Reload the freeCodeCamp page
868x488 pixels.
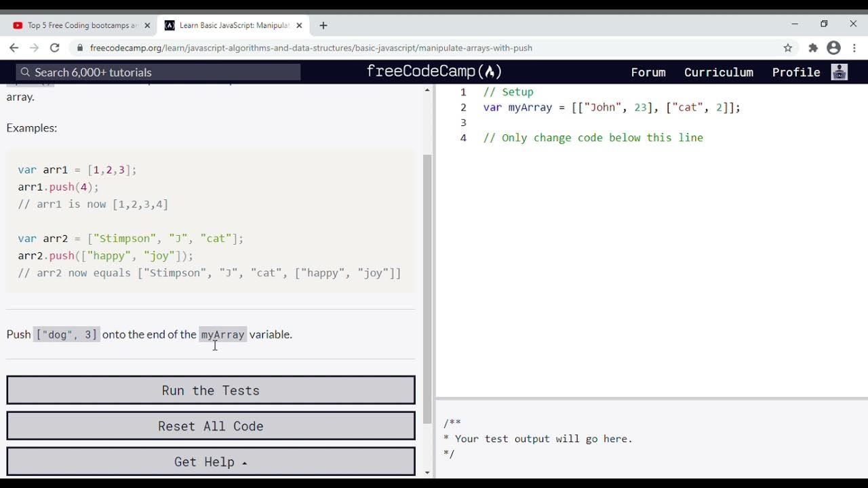pyautogui.click(x=55, y=47)
